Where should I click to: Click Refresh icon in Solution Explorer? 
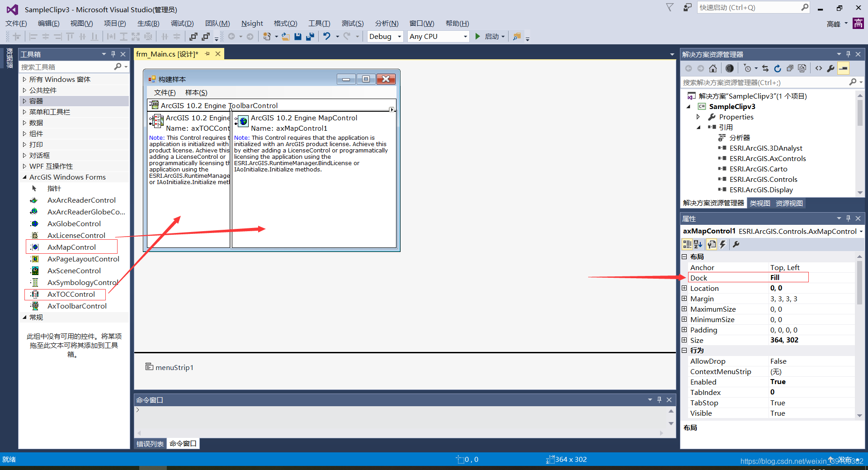click(x=778, y=68)
